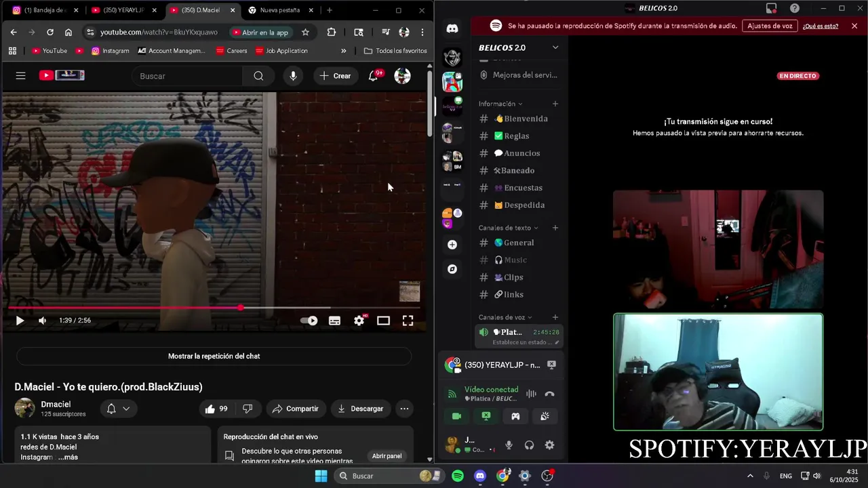Collapse the Información category
The width and height of the screenshot is (868, 488).
coord(500,104)
